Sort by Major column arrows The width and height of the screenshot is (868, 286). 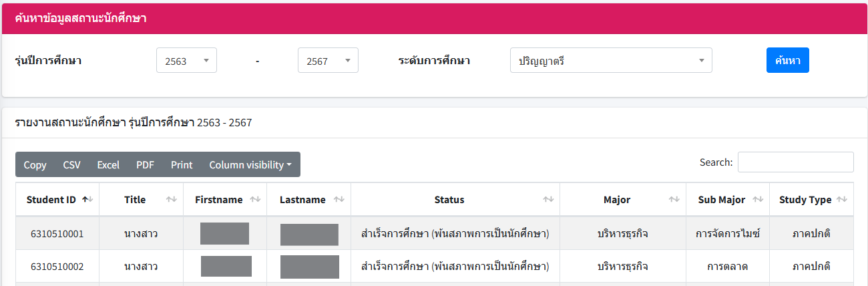[674, 200]
